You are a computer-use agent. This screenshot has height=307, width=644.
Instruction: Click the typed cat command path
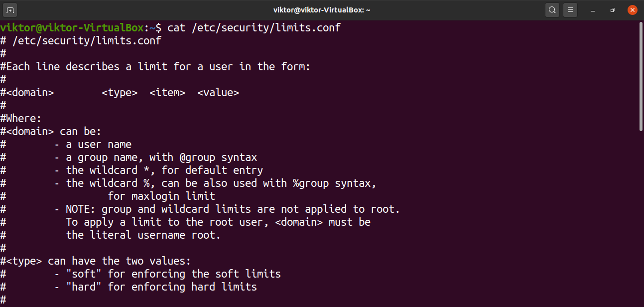(x=266, y=28)
